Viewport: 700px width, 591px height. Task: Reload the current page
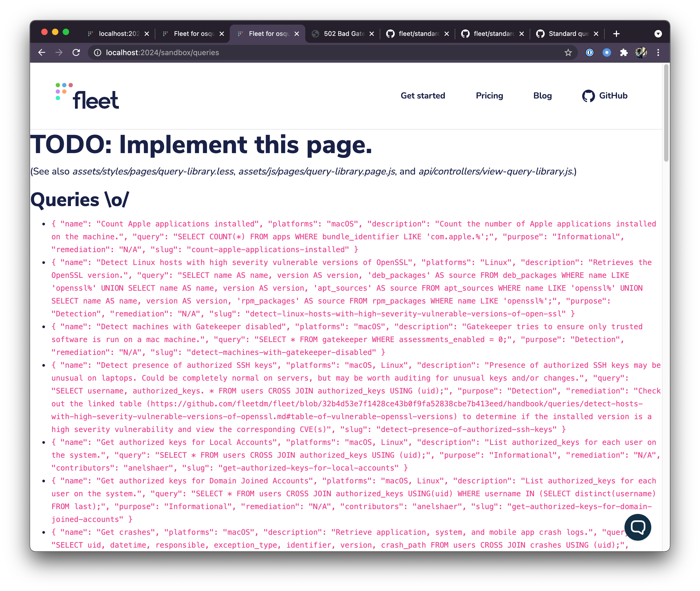pyautogui.click(x=76, y=52)
